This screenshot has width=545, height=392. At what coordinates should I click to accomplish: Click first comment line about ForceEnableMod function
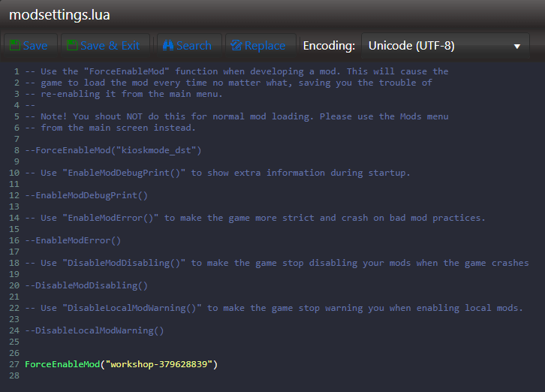point(236,71)
